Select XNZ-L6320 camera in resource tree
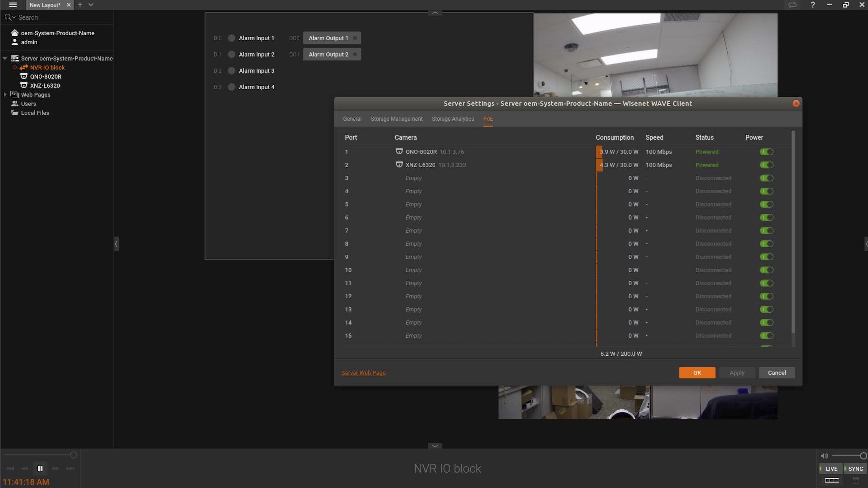The height and width of the screenshot is (488, 868). pyautogui.click(x=45, y=86)
